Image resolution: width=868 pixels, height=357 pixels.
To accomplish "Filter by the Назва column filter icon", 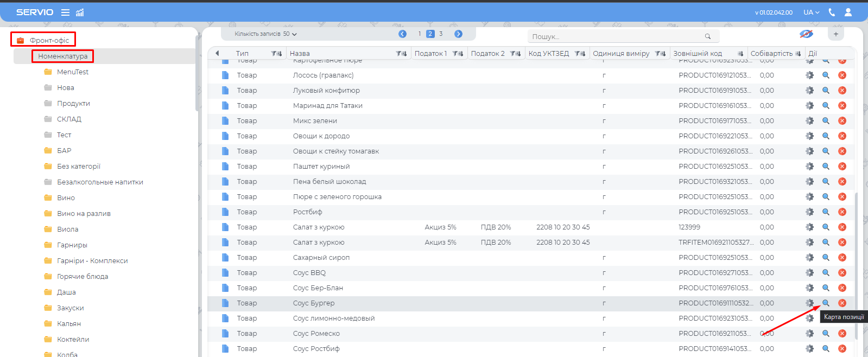I will [x=401, y=54].
